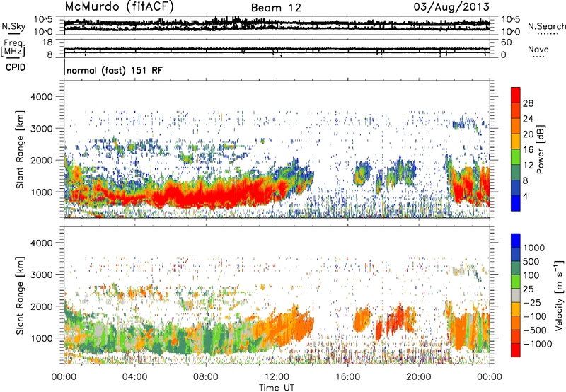Viewport: 566px width, 392px height.
Task: Click the 2000 tick of velocity panel
Action: (x=41, y=306)
